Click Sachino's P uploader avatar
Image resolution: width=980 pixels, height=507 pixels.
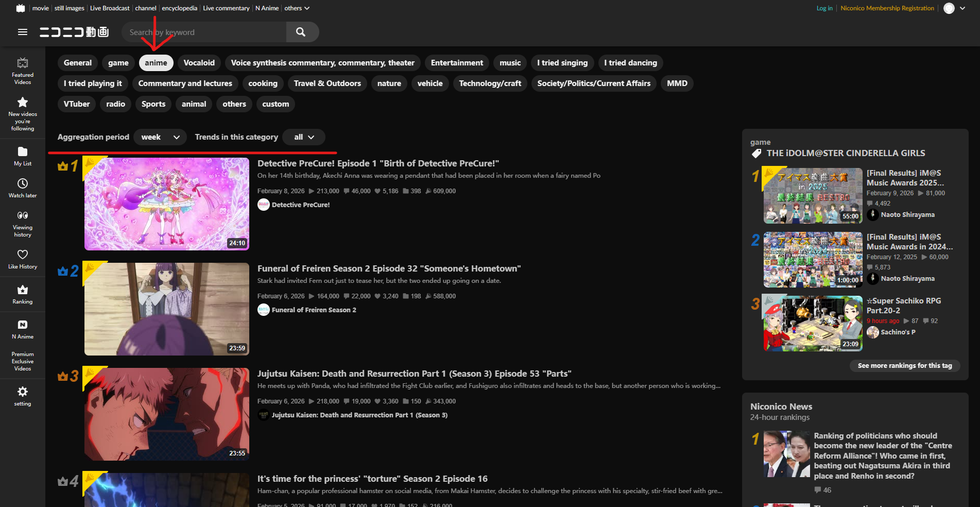pyautogui.click(x=873, y=332)
